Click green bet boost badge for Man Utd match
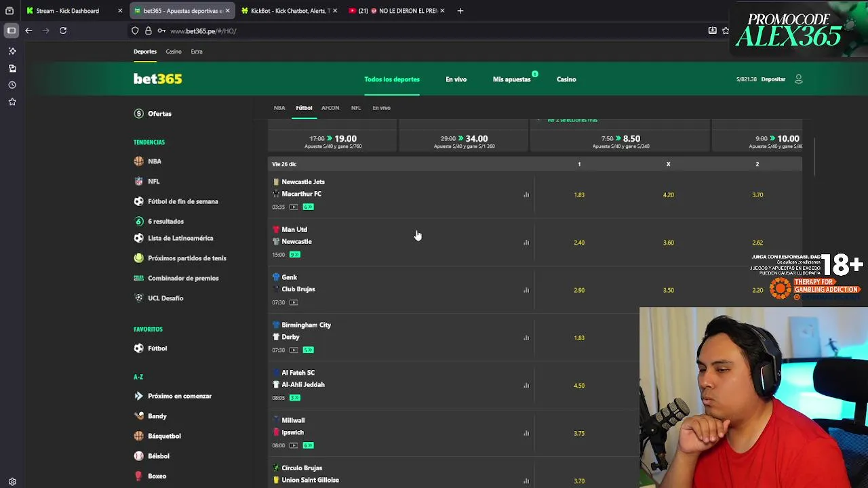This screenshot has width=868, height=488. coord(294,255)
